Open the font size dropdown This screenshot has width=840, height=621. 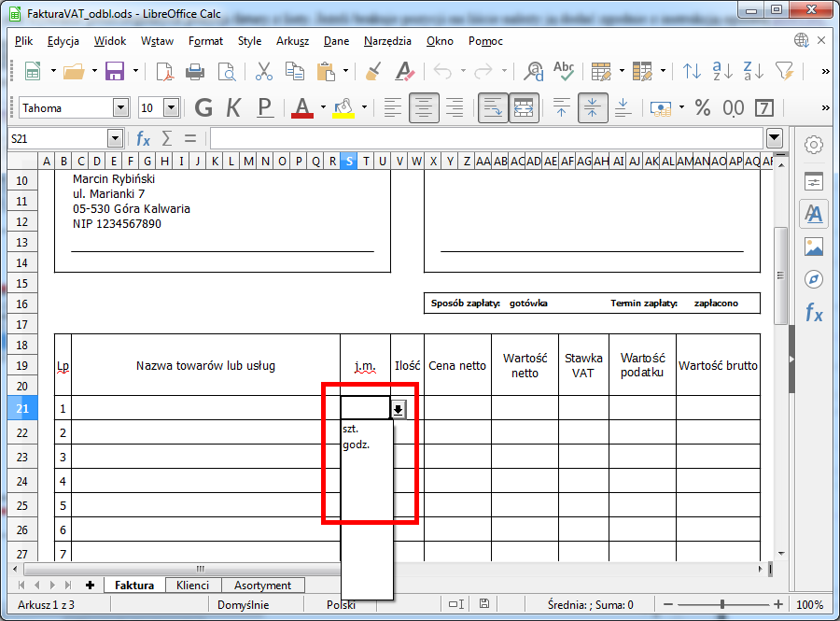coord(171,108)
